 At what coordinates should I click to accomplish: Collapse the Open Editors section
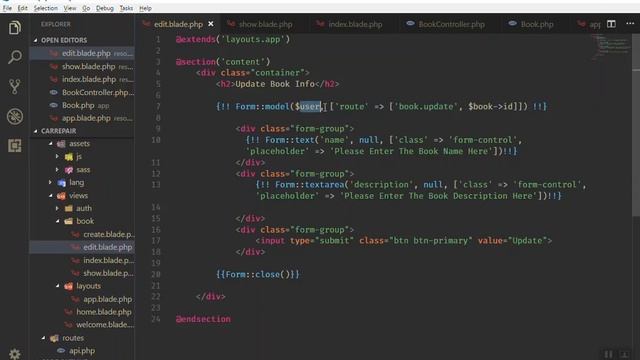click(64, 40)
